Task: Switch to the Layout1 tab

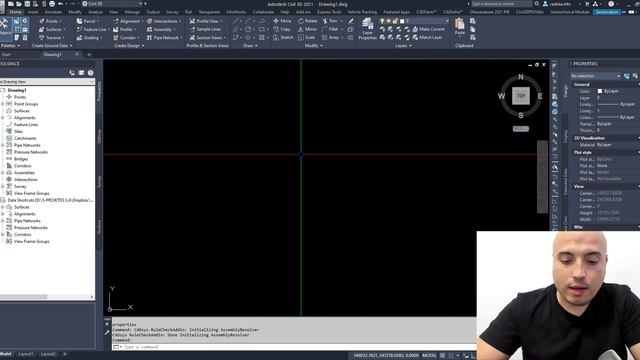Action: (26, 354)
